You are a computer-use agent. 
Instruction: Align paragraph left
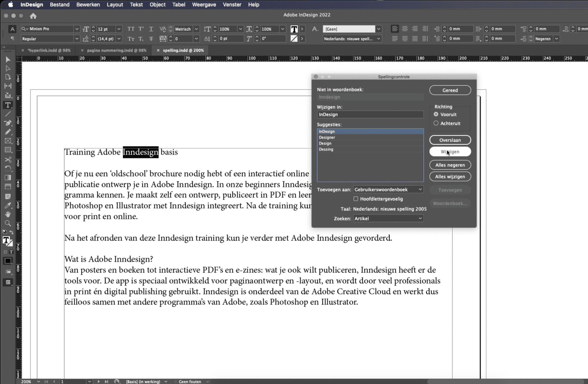[x=395, y=29]
